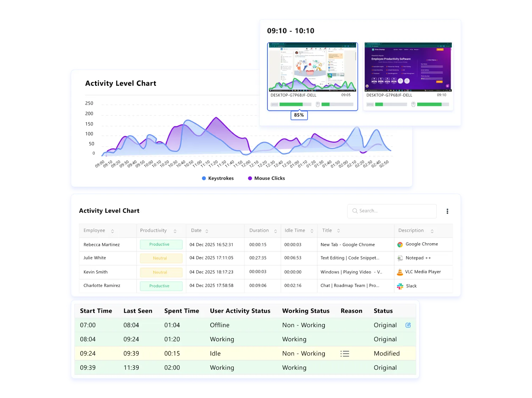
Task: Sort the table by Idle Time
Action: tap(312, 230)
